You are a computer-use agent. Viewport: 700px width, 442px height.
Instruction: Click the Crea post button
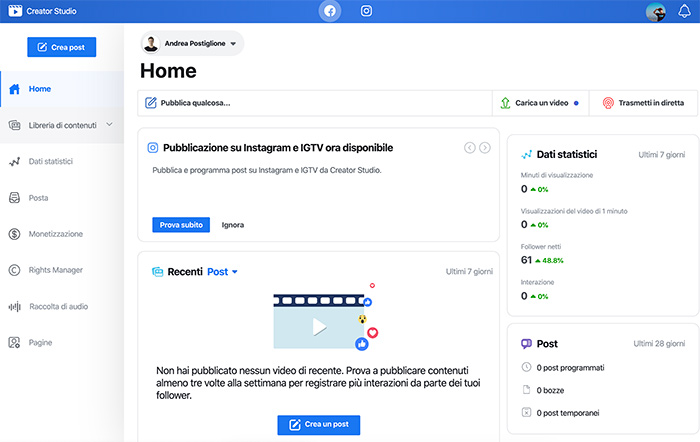point(62,47)
